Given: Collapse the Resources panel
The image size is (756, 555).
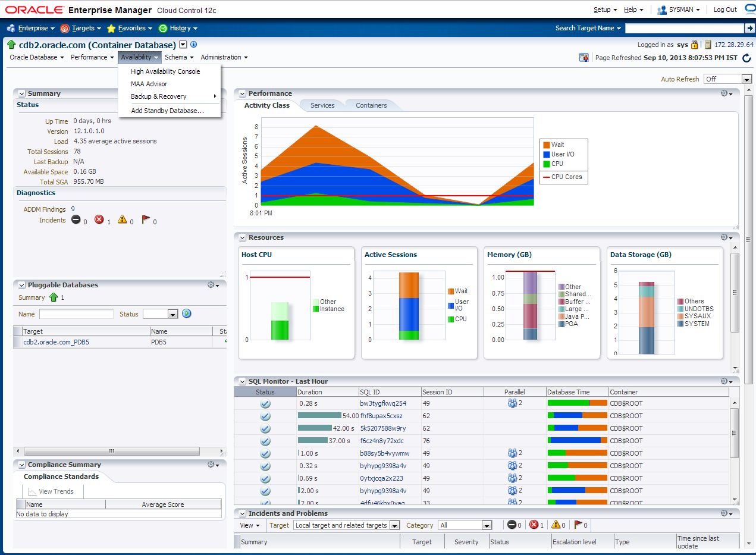Looking at the screenshot, I should click(243, 237).
